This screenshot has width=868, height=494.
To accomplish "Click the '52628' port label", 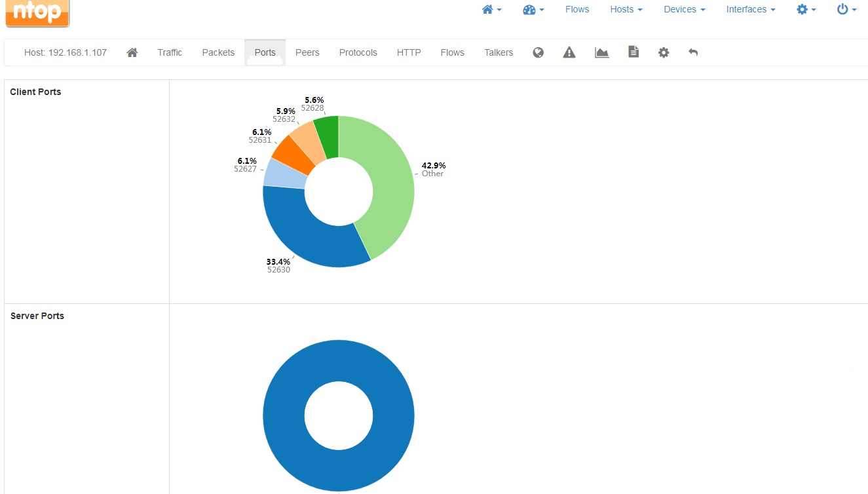I will [312, 108].
